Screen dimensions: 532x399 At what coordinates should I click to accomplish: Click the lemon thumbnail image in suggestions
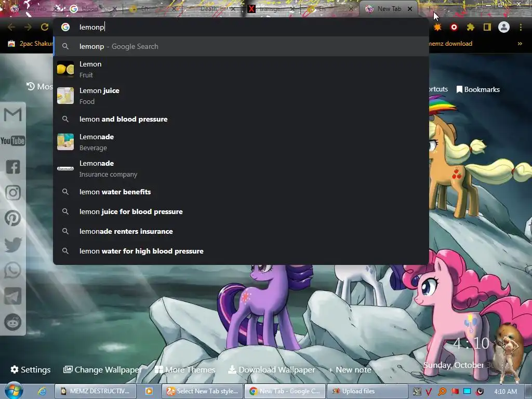(x=65, y=69)
